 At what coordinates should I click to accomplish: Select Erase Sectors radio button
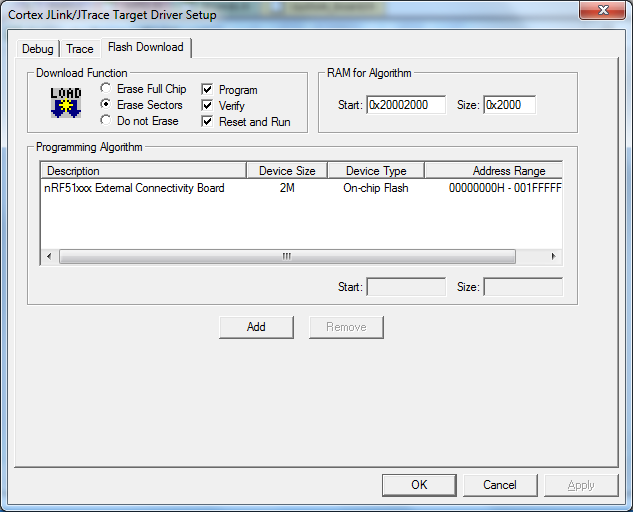(x=106, y=105)
